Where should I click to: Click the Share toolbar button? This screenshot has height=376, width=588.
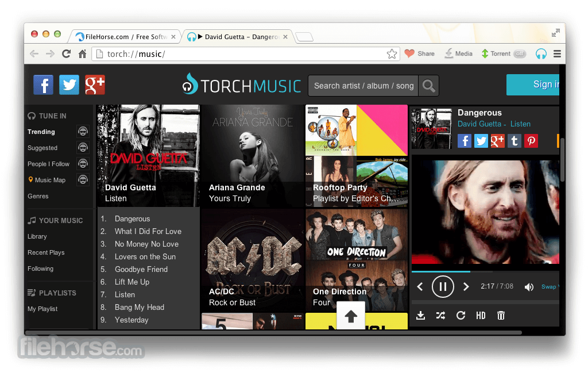point(420,53)
